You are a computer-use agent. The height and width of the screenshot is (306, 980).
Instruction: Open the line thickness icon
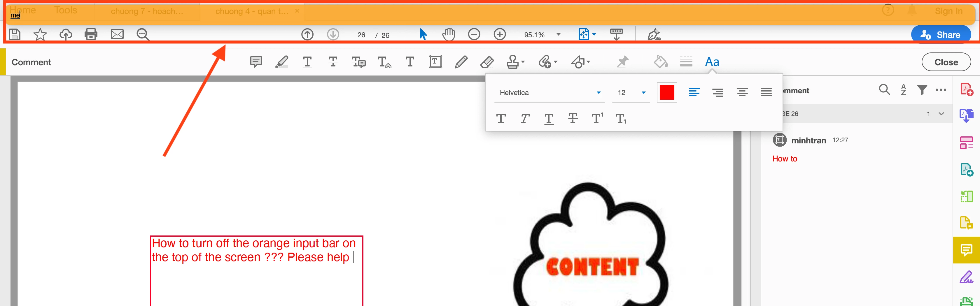click(686, 61)
